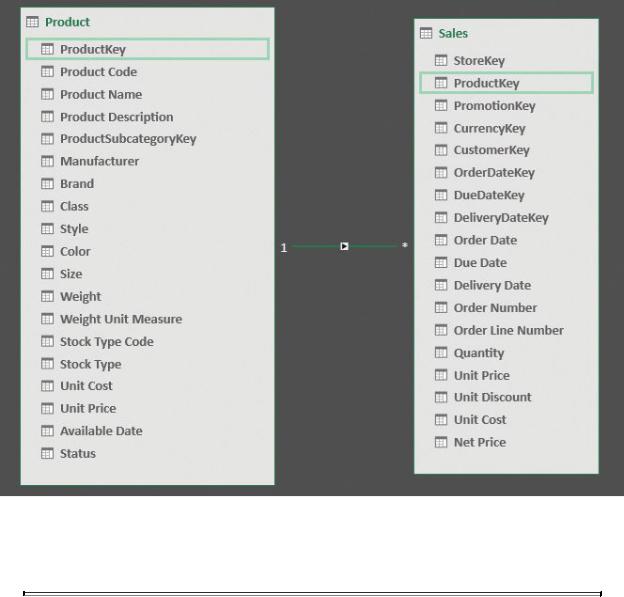Click the column icon beside Net Price
The image size is (624, 597).
(x=441, y=442)
